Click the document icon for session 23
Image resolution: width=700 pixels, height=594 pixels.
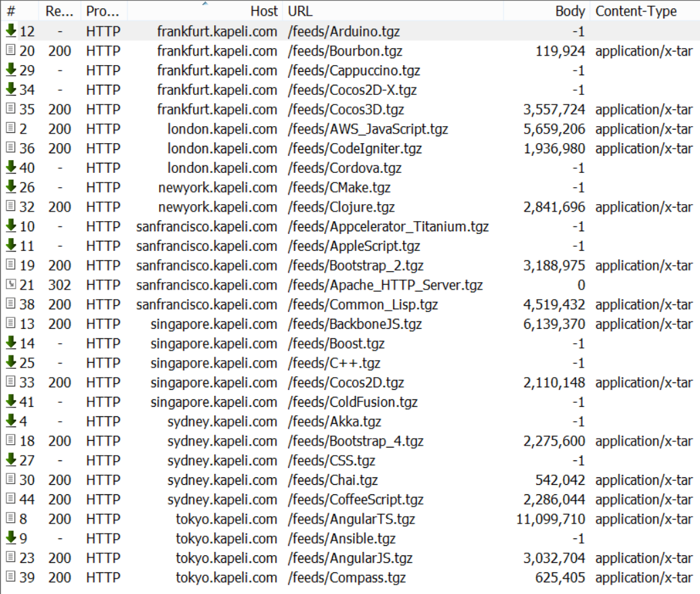tap(11, 557)
